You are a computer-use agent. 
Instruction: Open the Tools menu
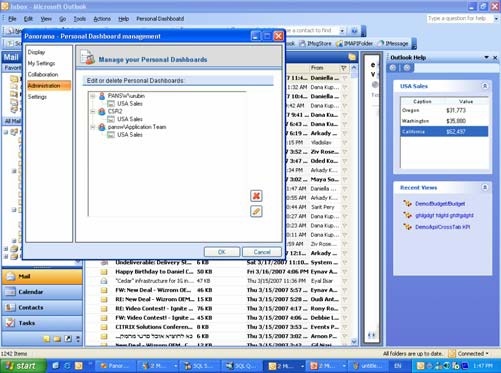(x=80, y=19)
